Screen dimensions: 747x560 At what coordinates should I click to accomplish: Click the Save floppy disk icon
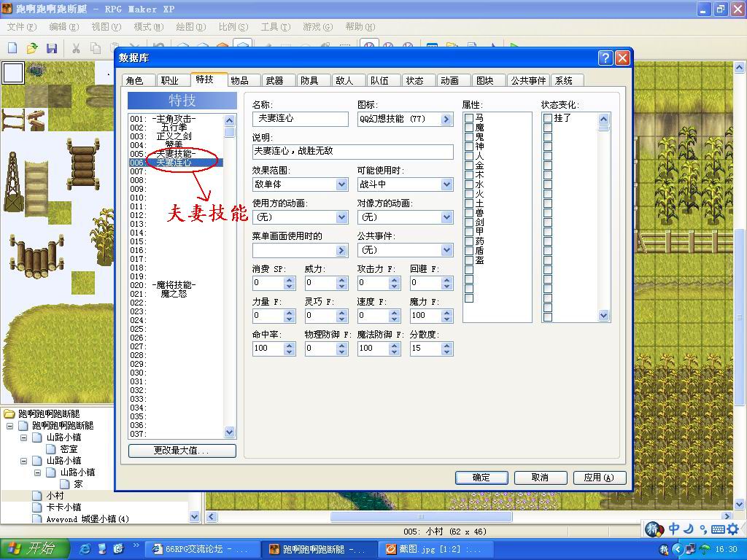pos(52,47)
